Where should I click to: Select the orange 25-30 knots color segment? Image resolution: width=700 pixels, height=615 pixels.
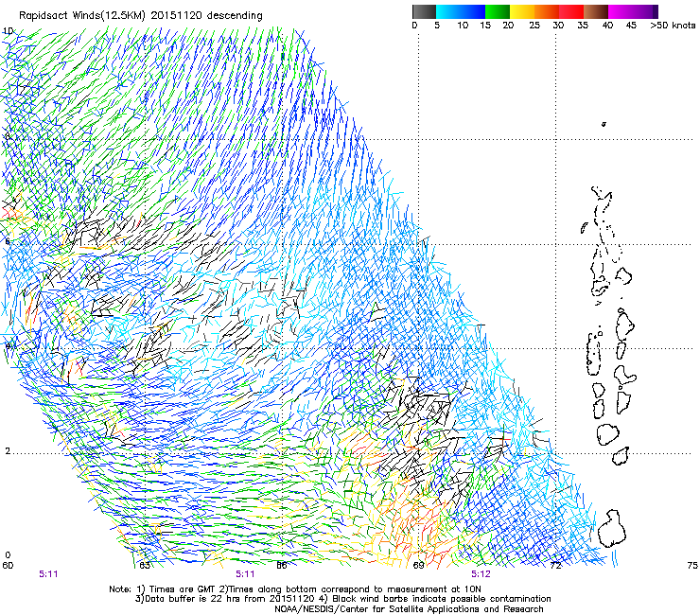(x=547, y=11)
